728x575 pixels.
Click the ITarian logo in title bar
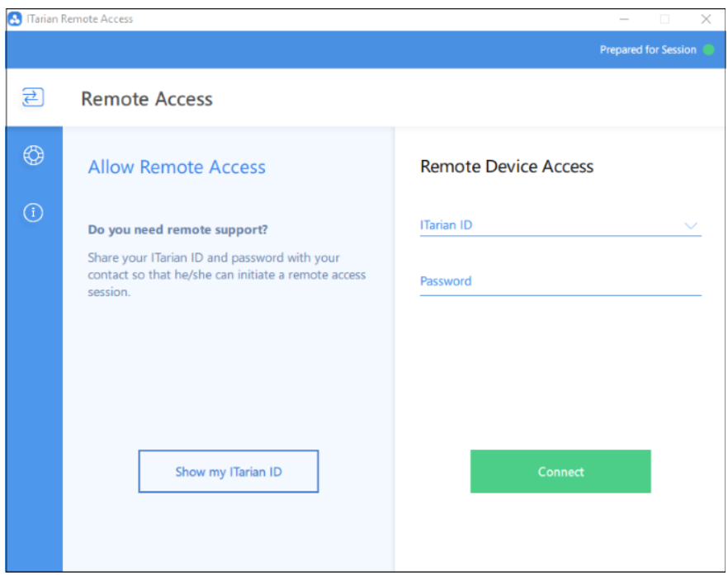coord(15,19)
